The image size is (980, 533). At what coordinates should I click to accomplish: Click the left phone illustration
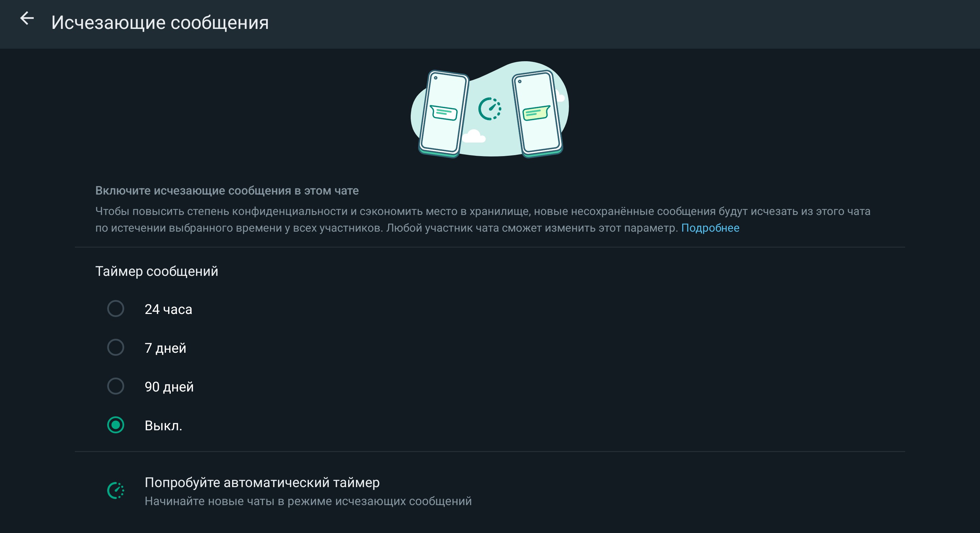(x=444, y=113)
